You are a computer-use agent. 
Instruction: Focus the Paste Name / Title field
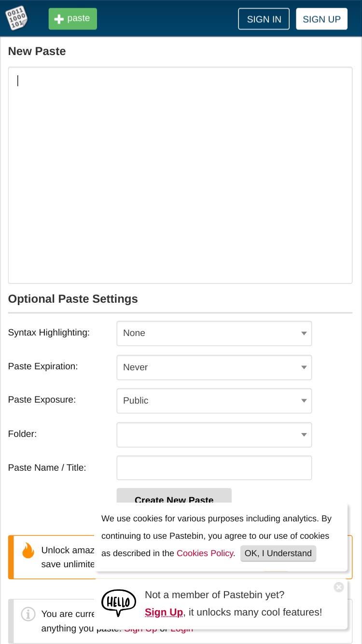214,468
